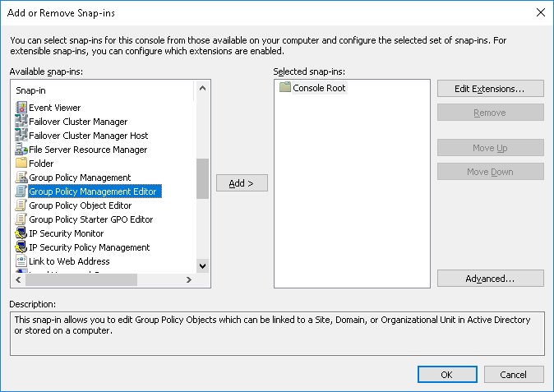Viewport: 554px width, 392px height.
Task: Click the Group Policy Starter GPO Editor icon
Action: pyautogui.click(x=21, y=219)
